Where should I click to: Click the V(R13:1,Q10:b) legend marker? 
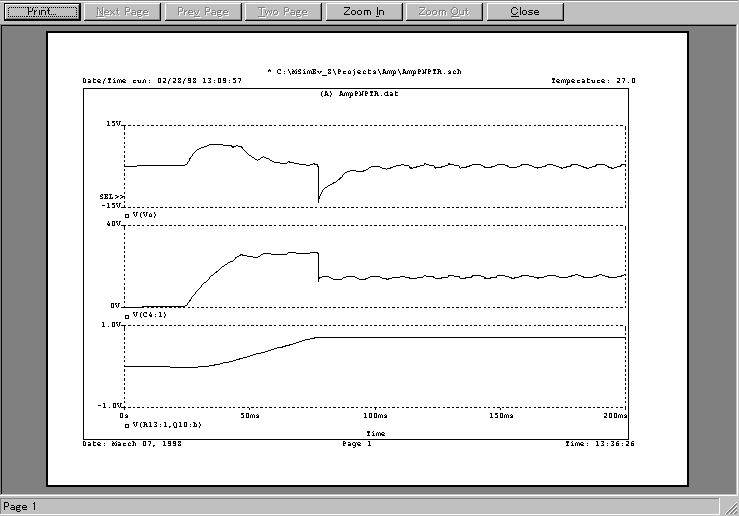point(126,425)
